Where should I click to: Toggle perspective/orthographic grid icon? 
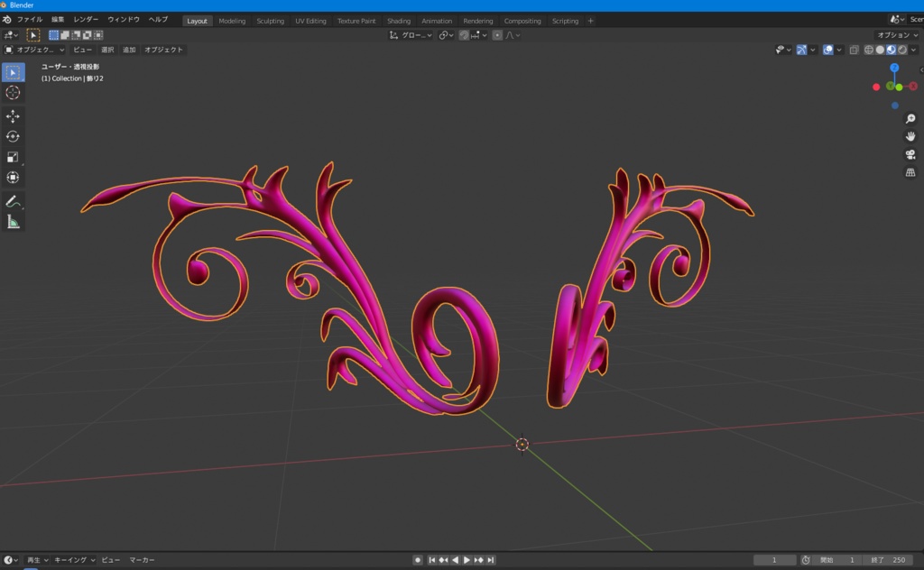pyautogui.click(x=910, y=172)
